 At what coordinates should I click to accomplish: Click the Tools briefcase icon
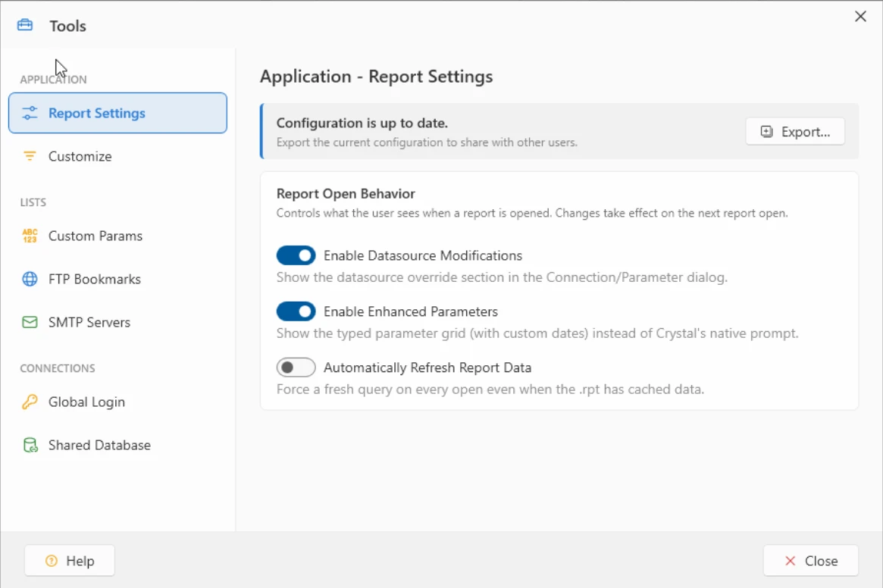point(25,25)
